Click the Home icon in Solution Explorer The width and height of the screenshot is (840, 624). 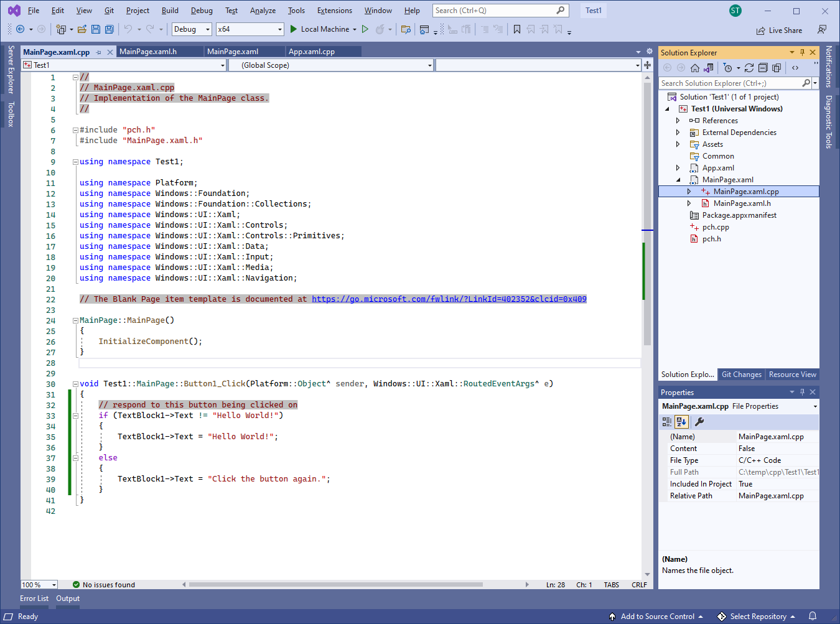(x=695, y=68)
